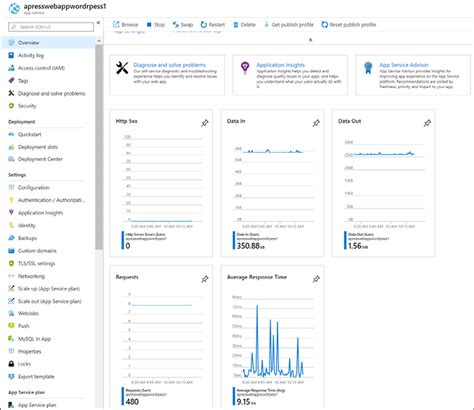Click the App Service plan icon
Image resolution: width=474 pixels, height=410 pixels.
point(11,405)
